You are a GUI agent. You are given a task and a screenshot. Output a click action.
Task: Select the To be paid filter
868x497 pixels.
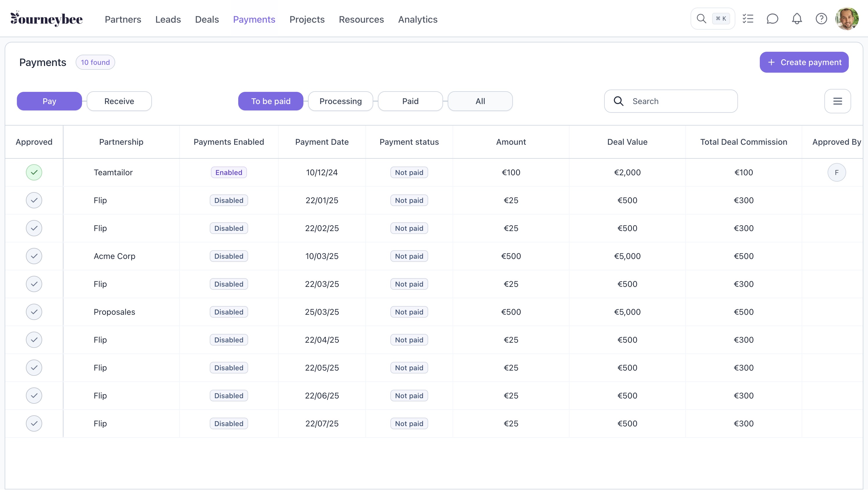click(271, 101)
